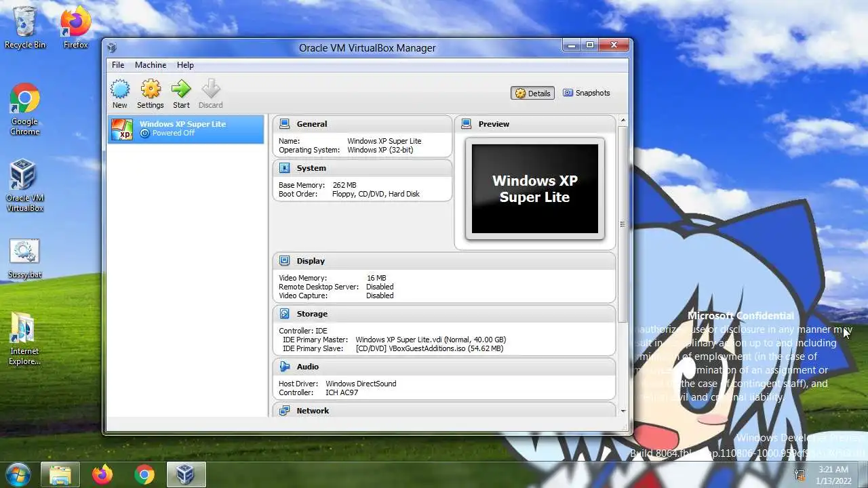Click the Network section icon

pos(285,411)
